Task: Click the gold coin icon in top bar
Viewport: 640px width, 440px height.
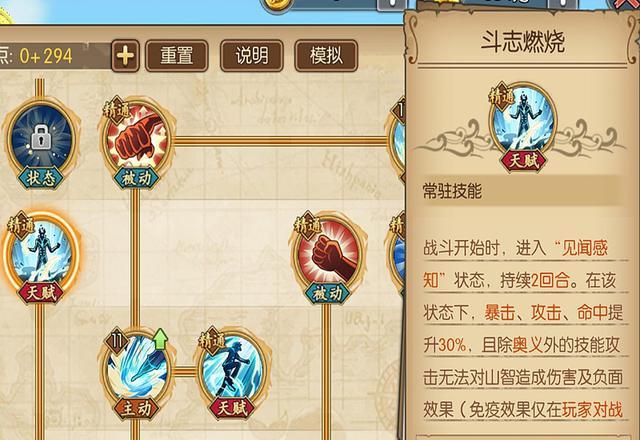Action: (x=278, y=4)
